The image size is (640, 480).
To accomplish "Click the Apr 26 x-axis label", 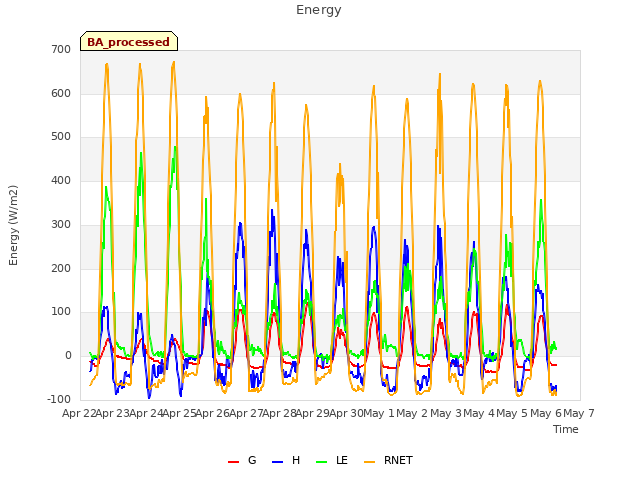I will (x=212, y=413).
